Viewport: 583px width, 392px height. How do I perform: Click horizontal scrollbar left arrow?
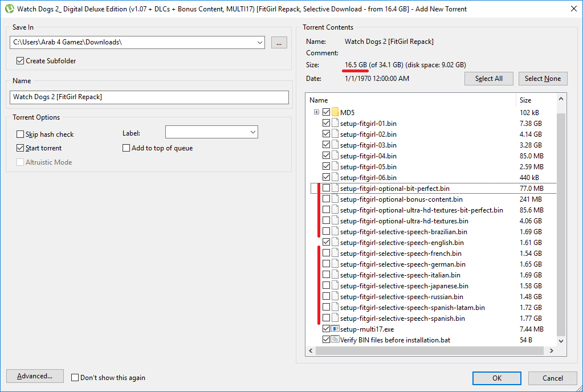[311, 350]
